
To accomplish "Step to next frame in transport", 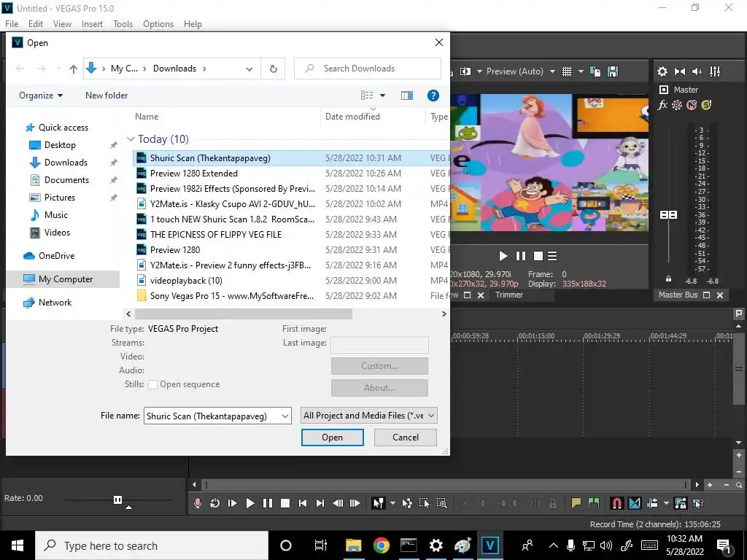I will tap(355, 503).
